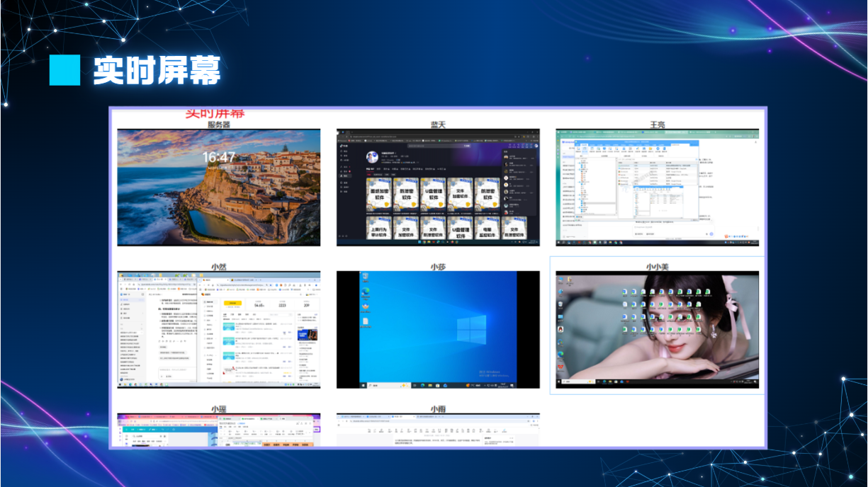Click the 实时屏幕 slide heading
This screenshot has height=487, width=868.
coord(157,70)
